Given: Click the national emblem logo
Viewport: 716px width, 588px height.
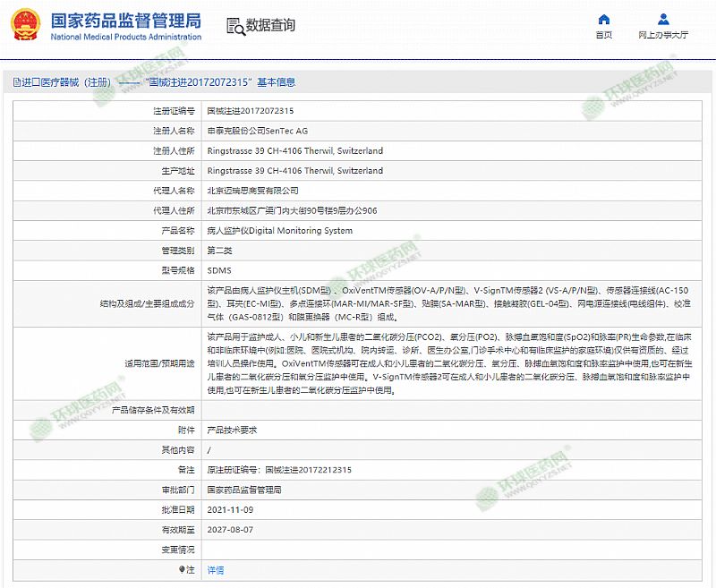Looking at the screenshot, I should tap(24, 25).
